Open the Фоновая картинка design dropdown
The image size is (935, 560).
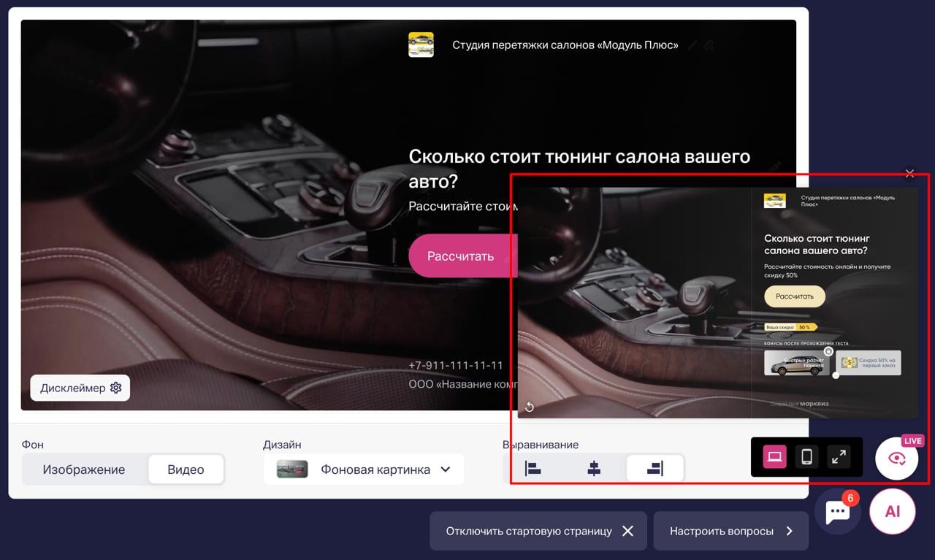pyautogui.click(x=364, y=469)
